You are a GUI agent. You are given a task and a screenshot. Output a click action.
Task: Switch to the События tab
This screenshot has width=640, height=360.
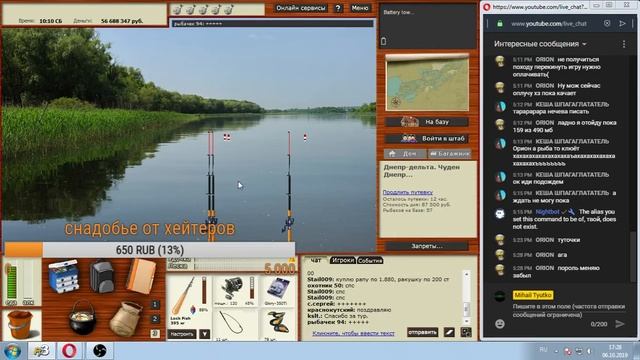(x=370, y=260)
